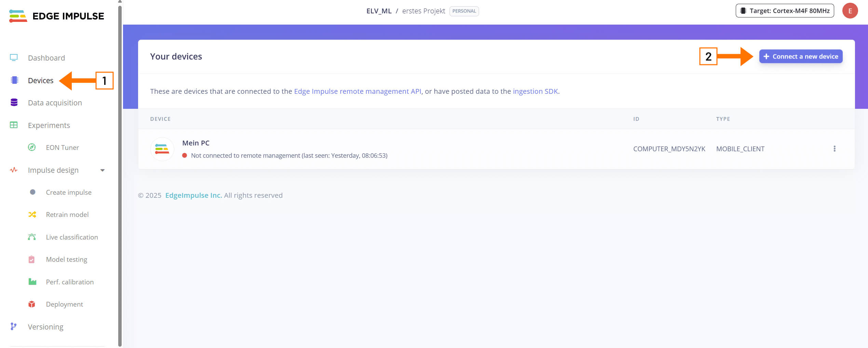This screenshot has height=348, width=868.
Task: Open the Experiments section
Action: coord(49,125)
